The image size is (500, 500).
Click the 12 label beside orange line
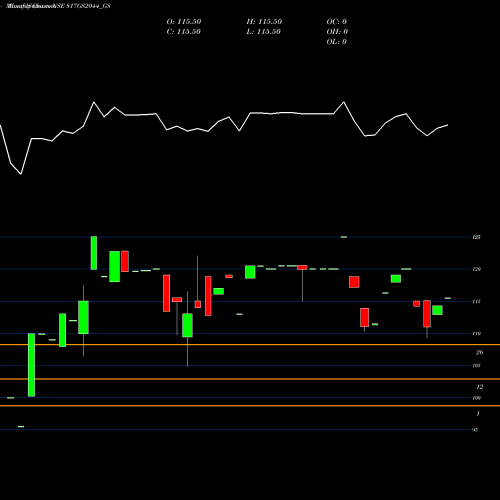point(479,387)
